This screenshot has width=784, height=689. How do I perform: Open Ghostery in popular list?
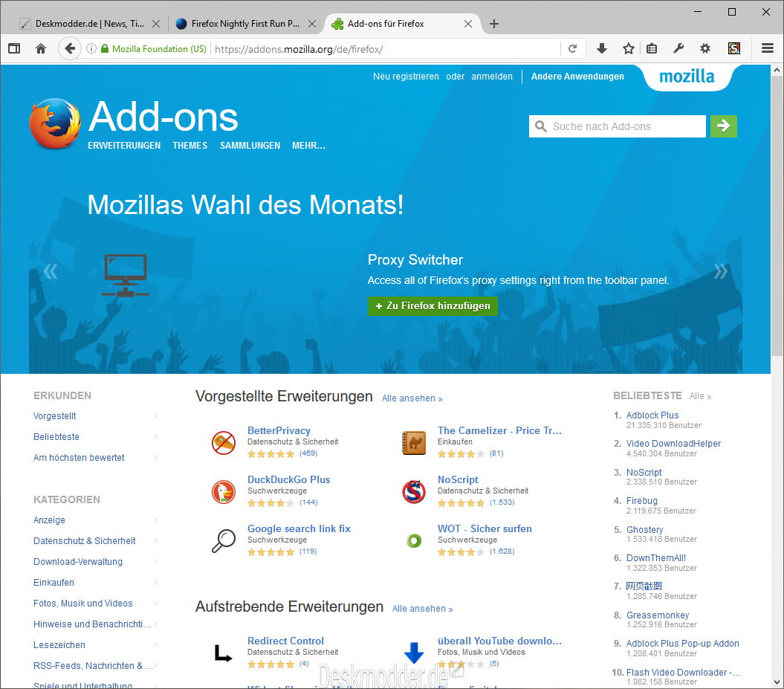coord(644,529)
